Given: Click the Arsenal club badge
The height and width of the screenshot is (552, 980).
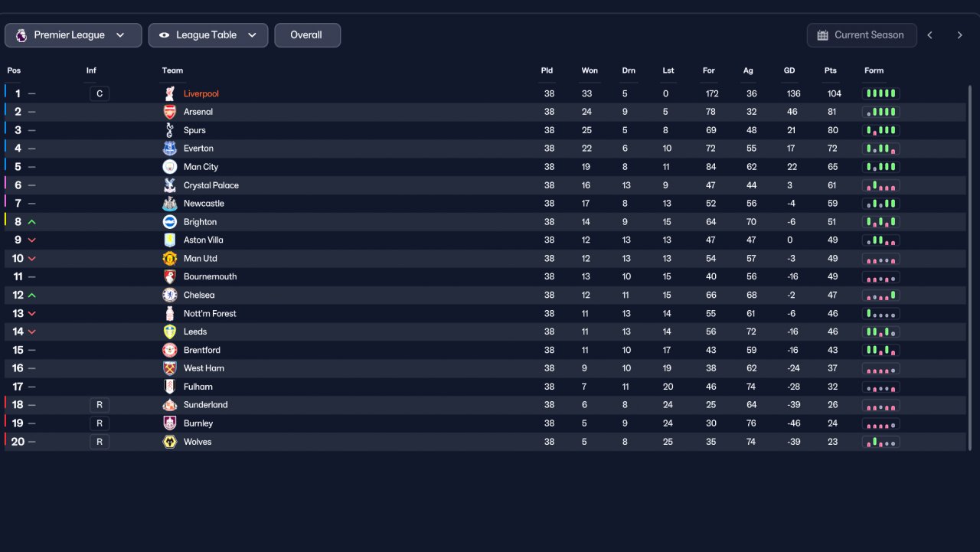Looking at the screenshot, I should pos(170,112).
